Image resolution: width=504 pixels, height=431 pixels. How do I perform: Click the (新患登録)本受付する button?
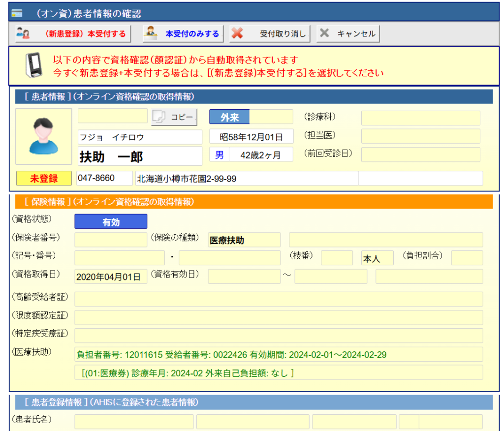(x=73, y=34)
